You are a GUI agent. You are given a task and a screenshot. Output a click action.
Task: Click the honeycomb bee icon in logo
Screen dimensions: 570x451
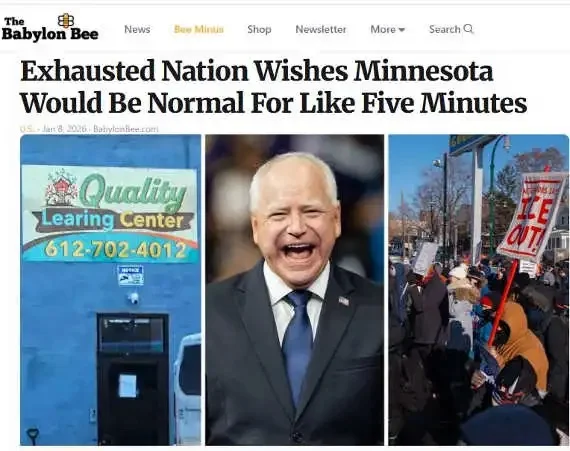[66, 20]
